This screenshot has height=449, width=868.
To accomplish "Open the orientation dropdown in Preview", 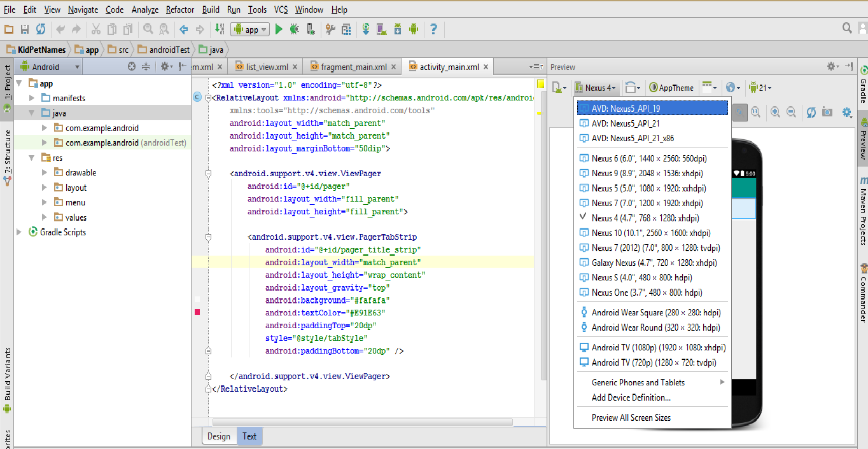I will click(633, 88).
